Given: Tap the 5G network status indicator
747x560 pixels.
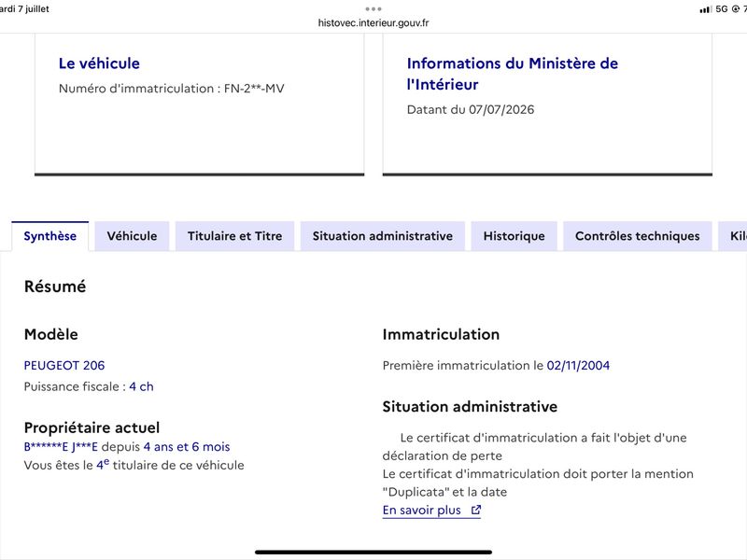Looking at the screenshot, I should click(x=721, y=9).
